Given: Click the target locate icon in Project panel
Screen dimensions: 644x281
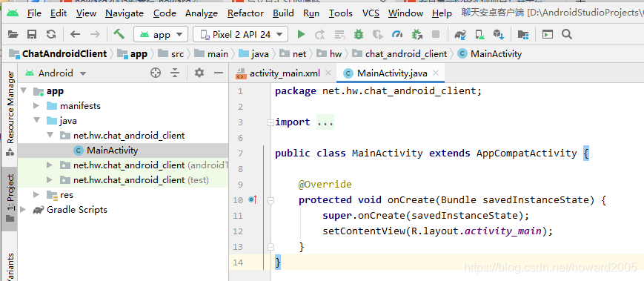Looking at the screenshot, I should coord(155,73).
